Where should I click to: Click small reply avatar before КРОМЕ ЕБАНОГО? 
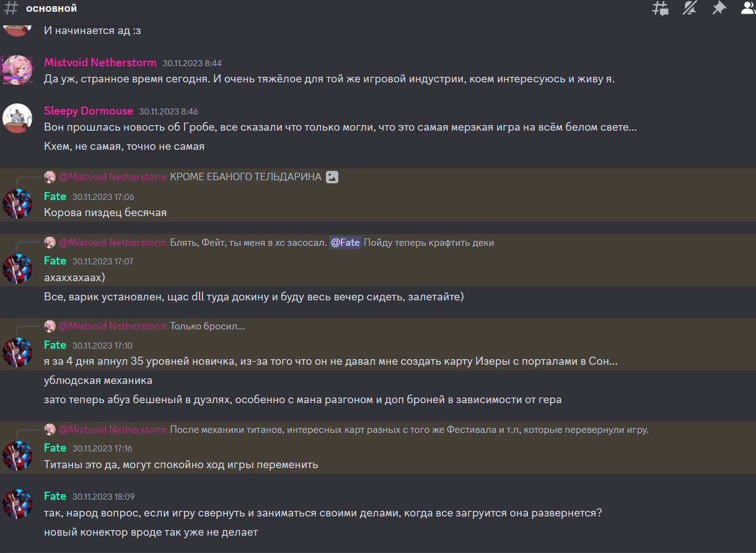(x=50, y=177)
